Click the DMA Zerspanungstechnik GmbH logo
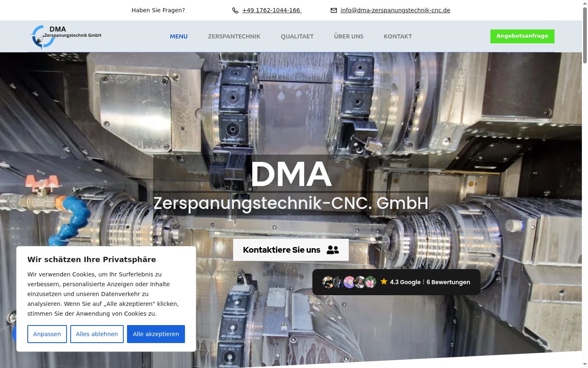This screenshot has height=368, width=588. pyautogui.click(x=66, y=36)
